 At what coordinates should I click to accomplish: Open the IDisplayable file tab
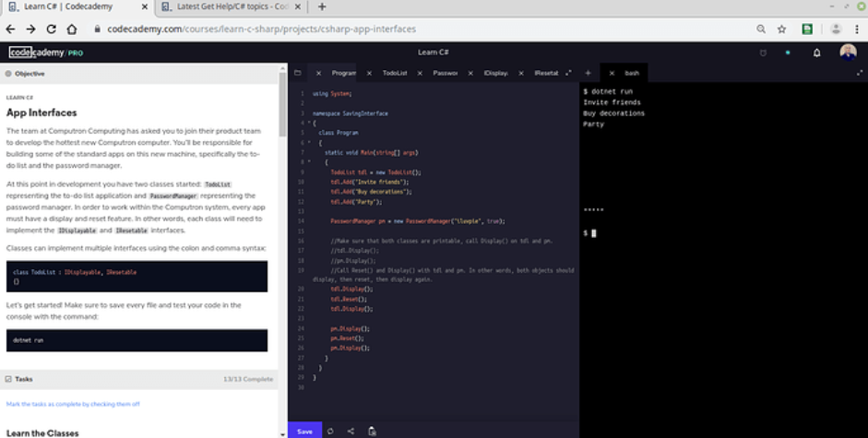click(495, 73)
